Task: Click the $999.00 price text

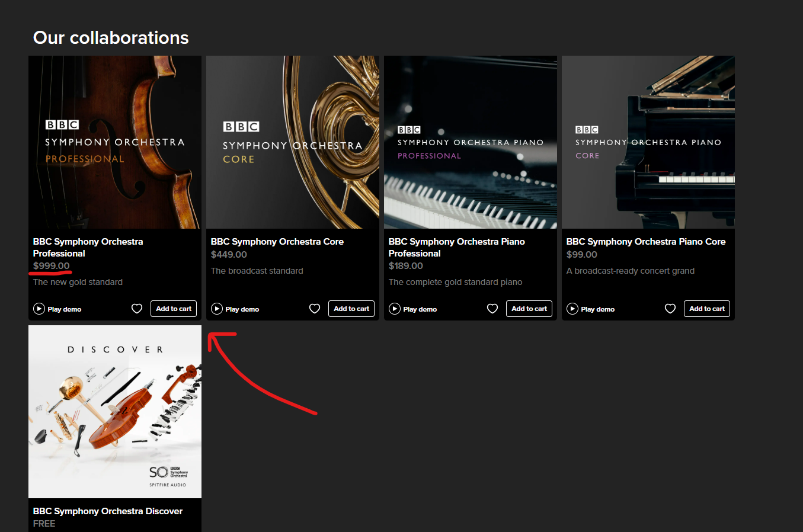Action: [x=52, y=266]
